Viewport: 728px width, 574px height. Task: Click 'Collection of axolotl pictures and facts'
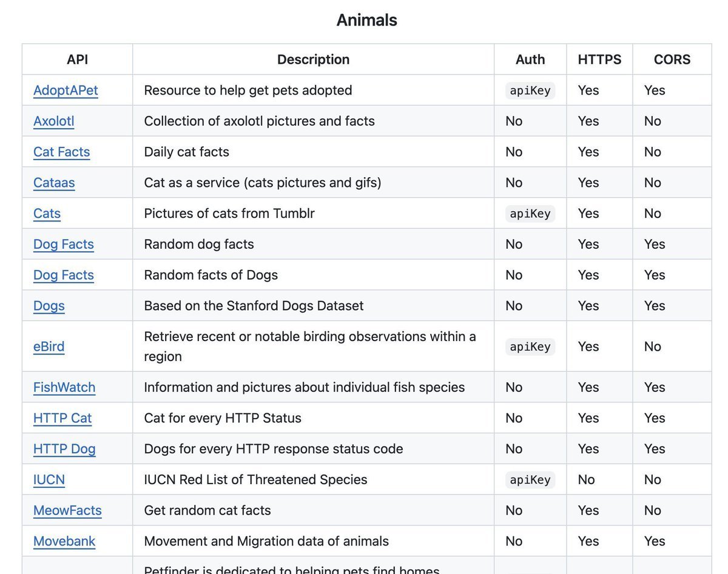[260, 121]
